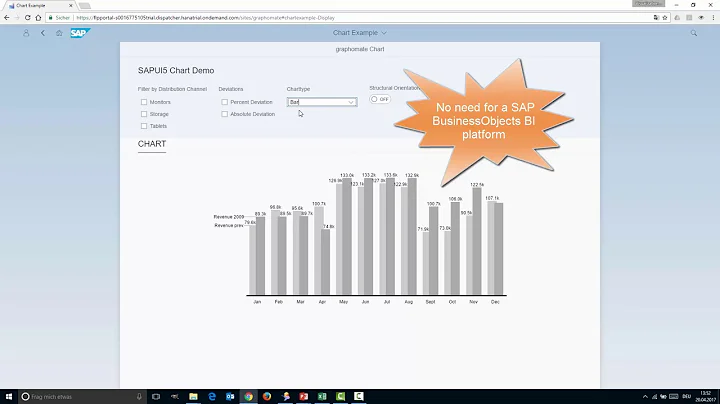This screenshot has width=720, height=404.
Task: Go back using the SAP header back arrow
Action: (x=43, y=33)
